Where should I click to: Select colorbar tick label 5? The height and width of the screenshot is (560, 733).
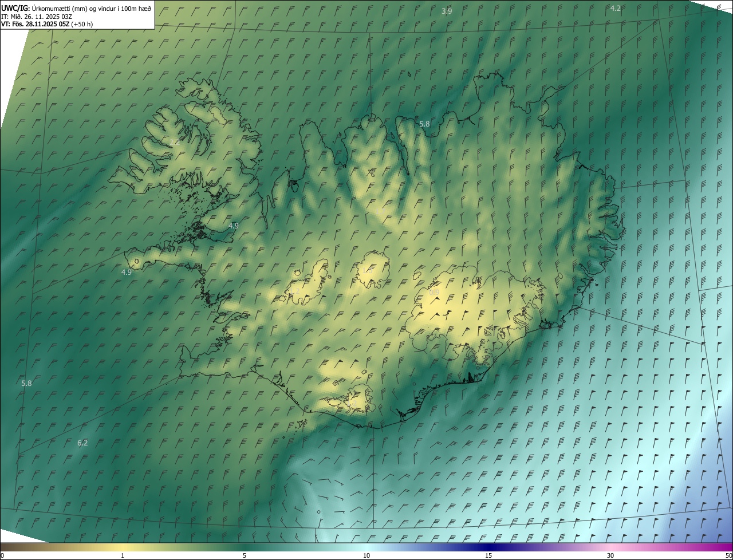pos(245,555)
